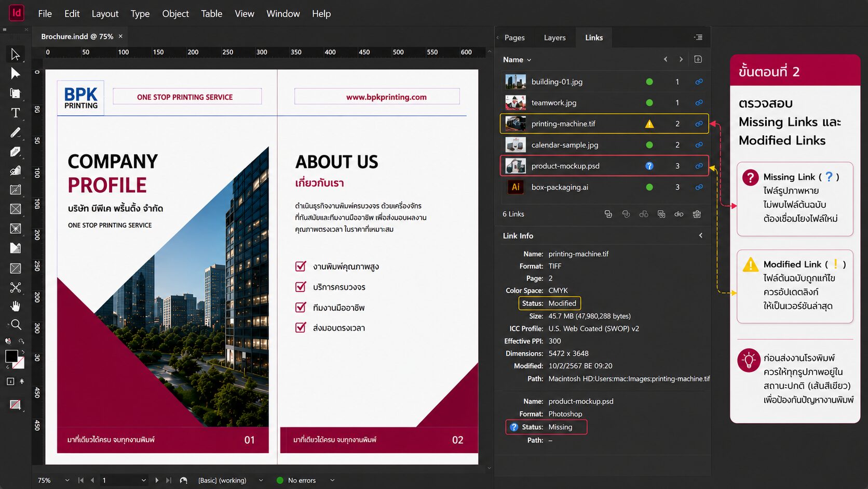Open the Layout menu
This screenshot has height=489, width=868.
click(105, 14)
